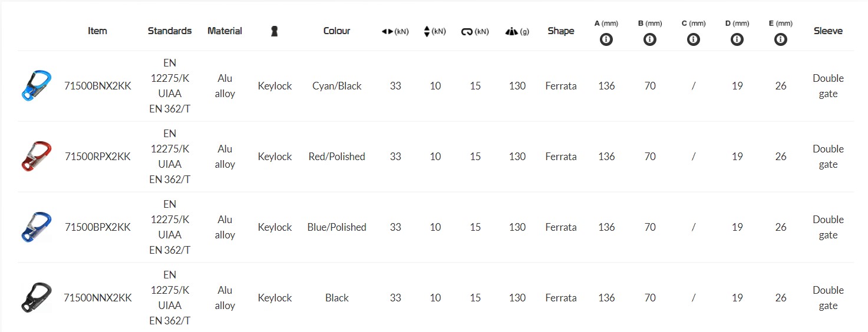Open the black carabiner thumbnail
The height and width of the screenshot is (332, 868).
[36, 298]
